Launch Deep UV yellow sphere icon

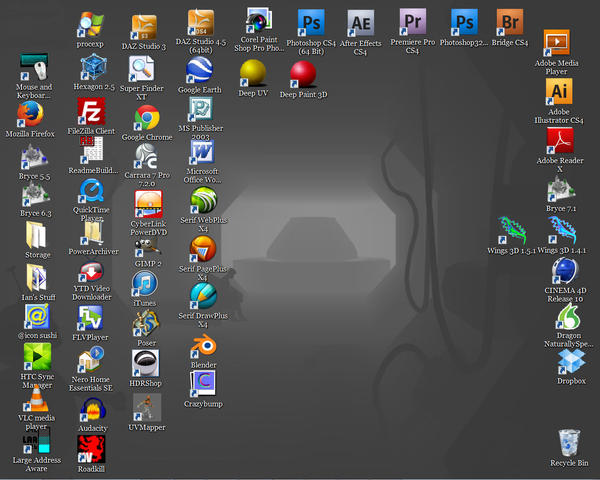[253, 73]
